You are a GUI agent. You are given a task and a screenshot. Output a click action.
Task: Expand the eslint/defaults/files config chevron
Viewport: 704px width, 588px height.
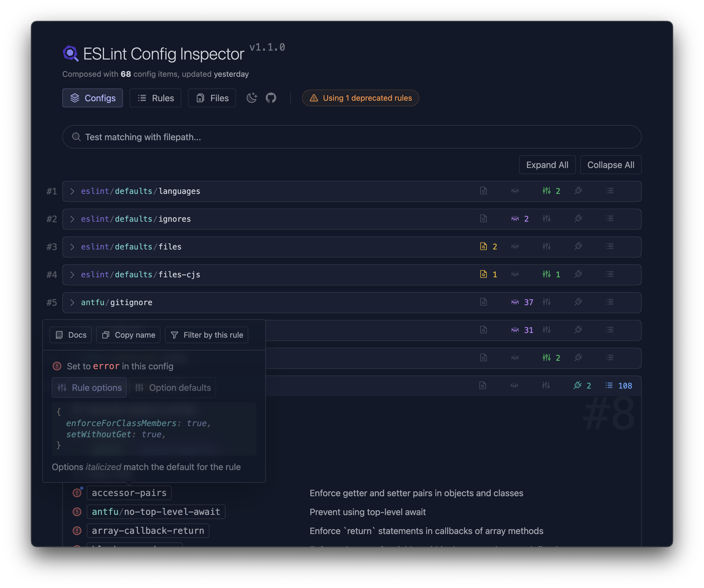[72, 247]
